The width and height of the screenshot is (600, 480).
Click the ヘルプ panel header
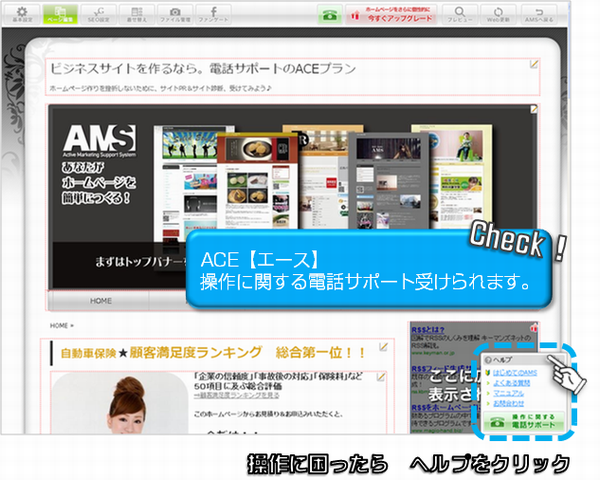click(x=524, y=360)
